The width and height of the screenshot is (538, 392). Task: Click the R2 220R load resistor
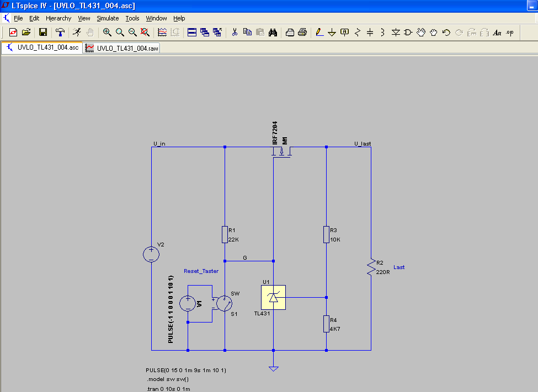coord(371,267)
